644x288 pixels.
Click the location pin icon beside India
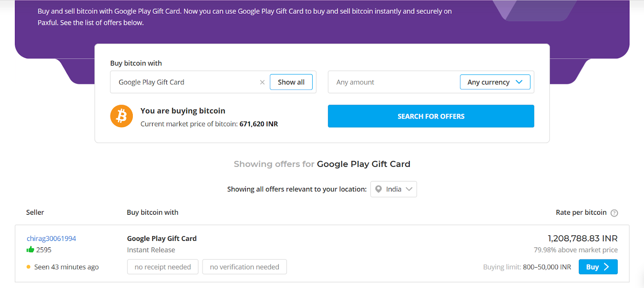(x=378, y=189)
